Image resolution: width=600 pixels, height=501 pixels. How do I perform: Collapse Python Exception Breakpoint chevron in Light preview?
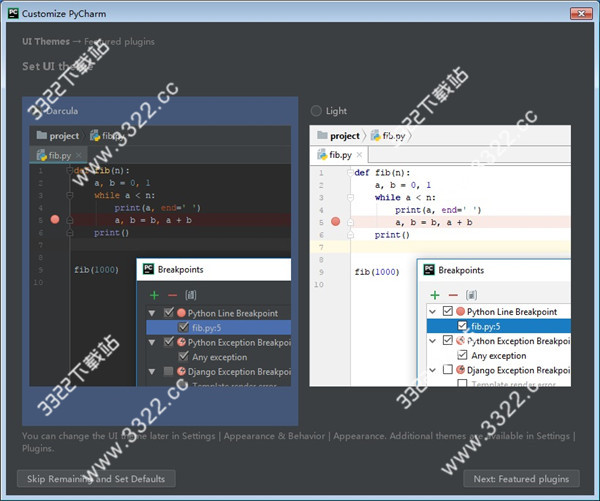point(432,341)
